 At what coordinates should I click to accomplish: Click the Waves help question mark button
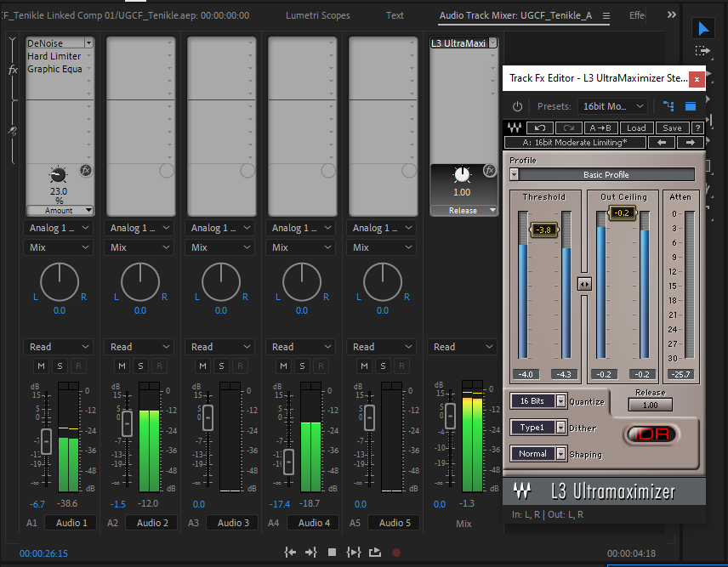(697, 128)
